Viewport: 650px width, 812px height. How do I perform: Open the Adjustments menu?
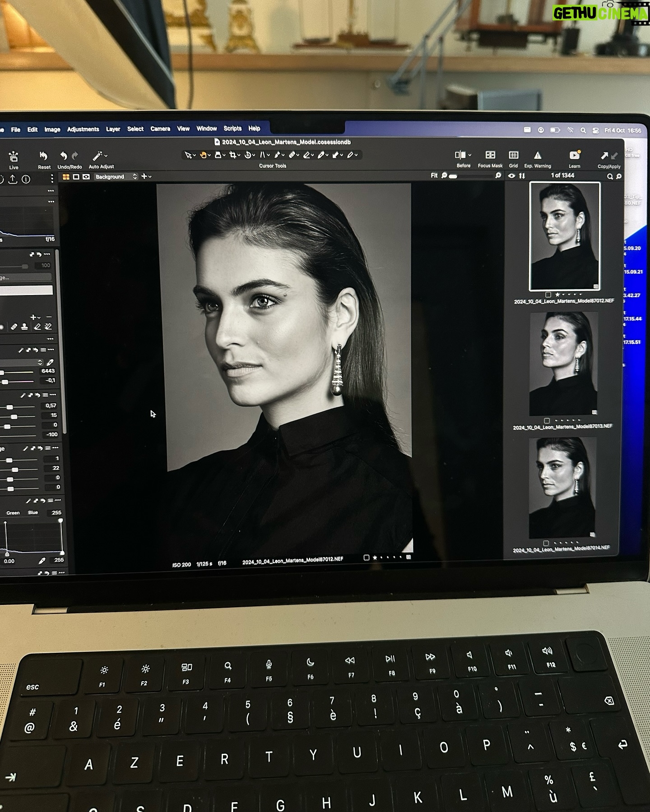(83, 129)
